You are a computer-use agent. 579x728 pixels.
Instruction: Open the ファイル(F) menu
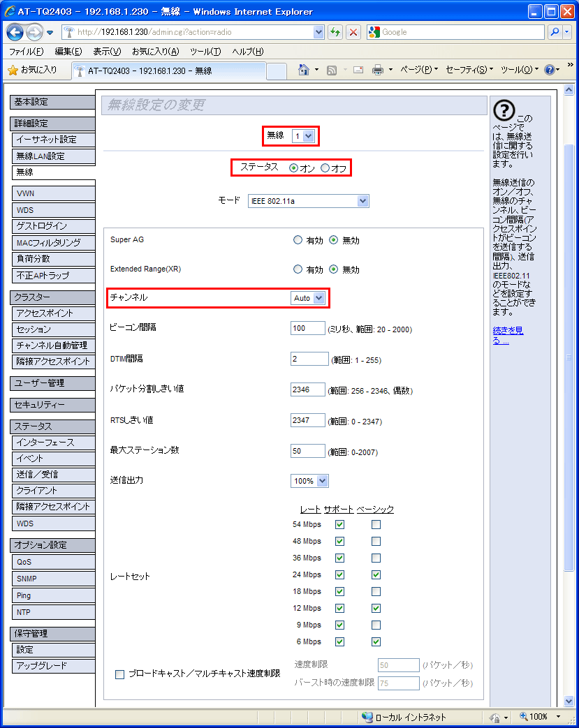point(27,52)
